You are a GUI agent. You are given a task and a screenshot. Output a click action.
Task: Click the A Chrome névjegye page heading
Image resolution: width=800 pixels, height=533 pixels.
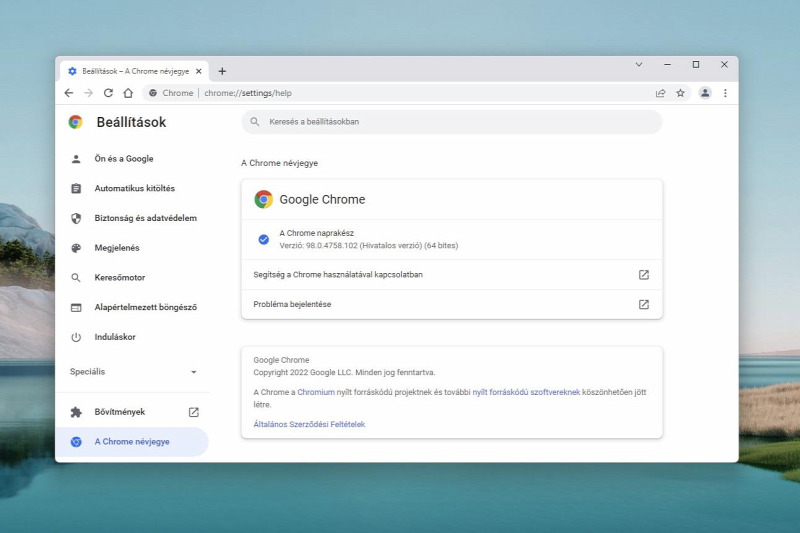[x=280, y=163]
